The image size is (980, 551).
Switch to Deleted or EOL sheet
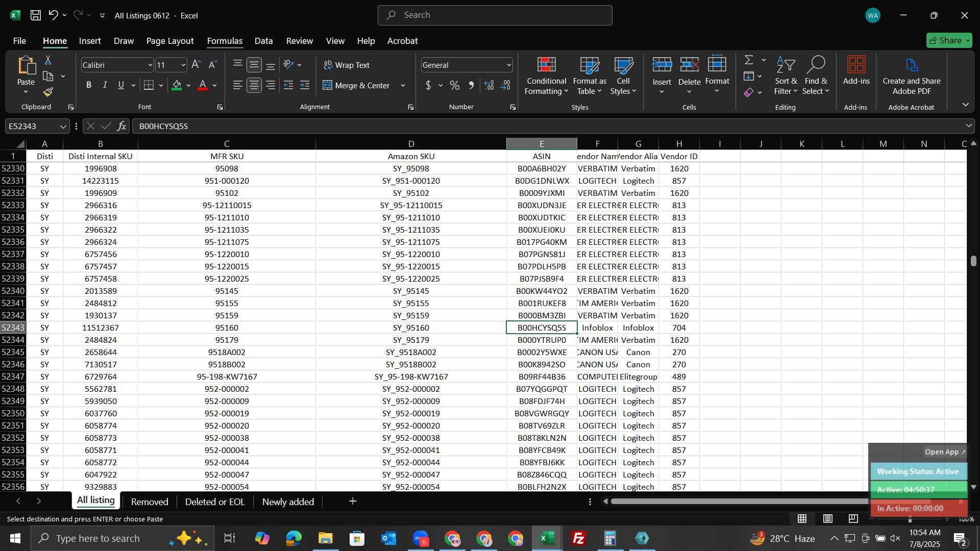coord(215,502)
